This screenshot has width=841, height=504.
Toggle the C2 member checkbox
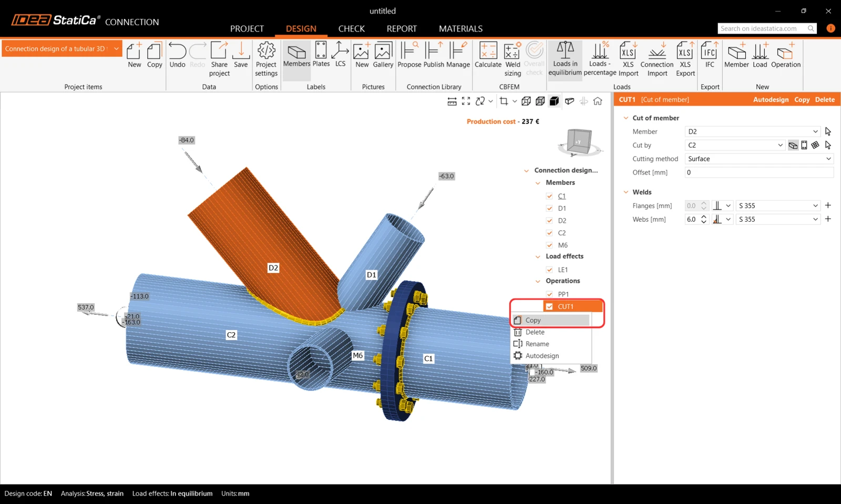[549, 233]
